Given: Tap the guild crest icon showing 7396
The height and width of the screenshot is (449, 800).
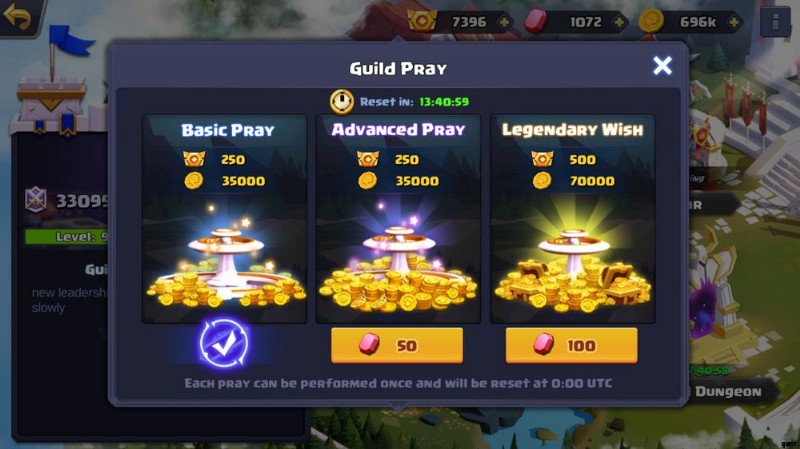Looking at the screenshot, I should click(422, 21).
